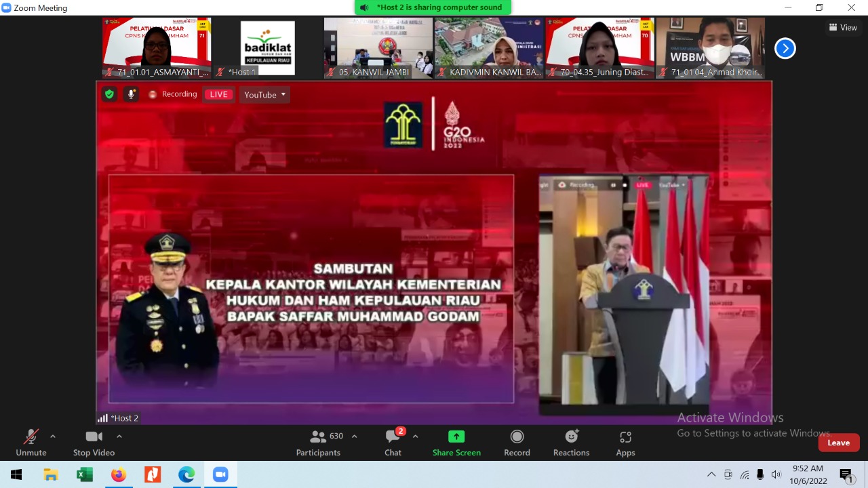This screenshot has width=868, height=488.
Task: Open Windows Start menu
Action: pyautogui.click(x=16, y=474)
